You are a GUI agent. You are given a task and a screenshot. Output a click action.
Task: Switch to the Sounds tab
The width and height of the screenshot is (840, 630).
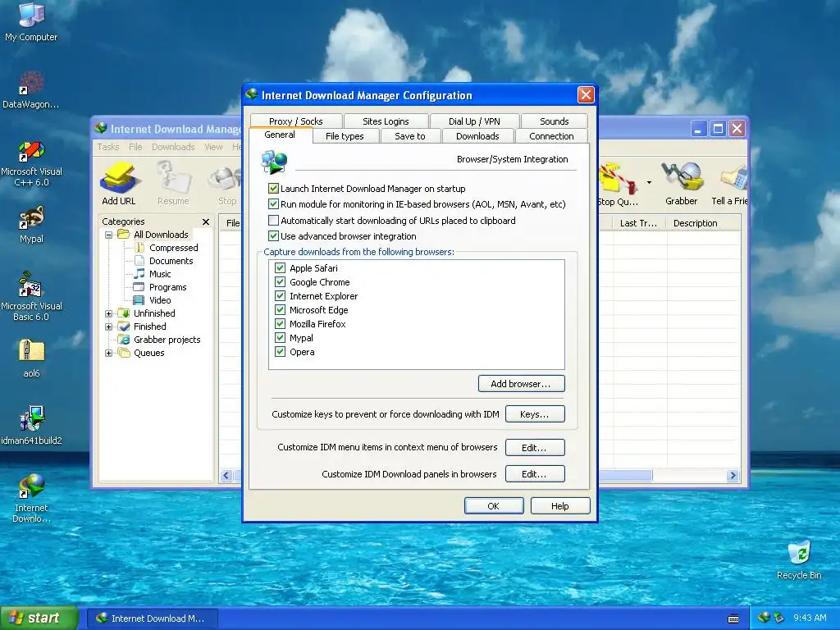click(554, 121)
